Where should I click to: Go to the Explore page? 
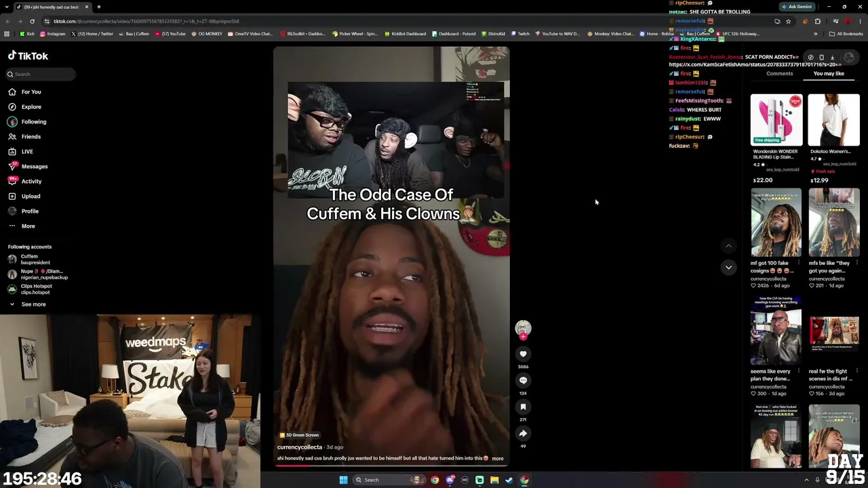[x=24, y=106]
